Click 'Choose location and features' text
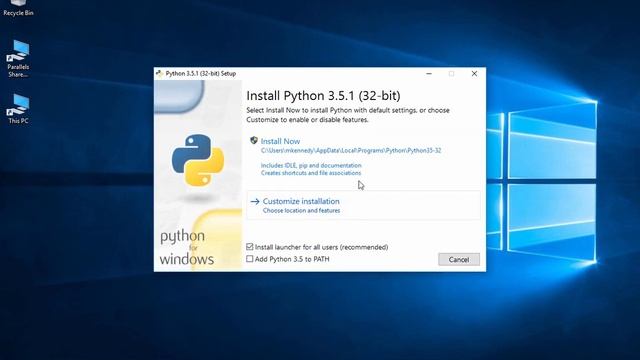Screen dimensions: 640x360 (301, 211)
